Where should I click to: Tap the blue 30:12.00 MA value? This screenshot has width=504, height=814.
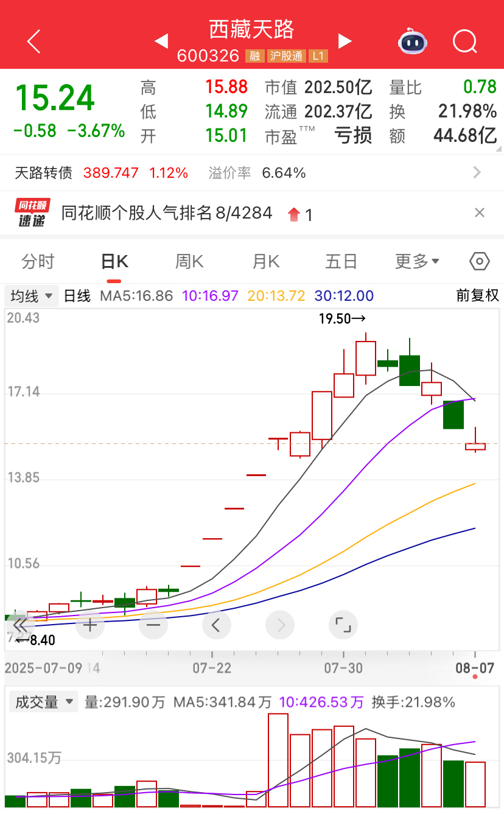(x=344, y=296)
